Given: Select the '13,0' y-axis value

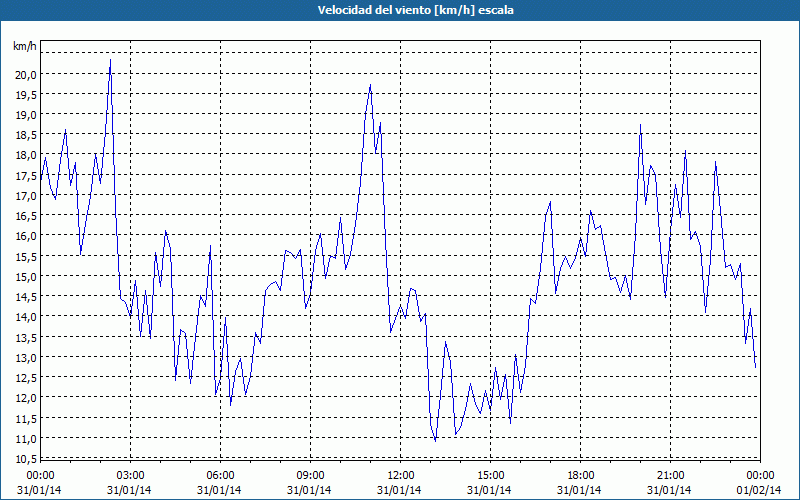Looking at the screenshot, I should click(27, 358).
